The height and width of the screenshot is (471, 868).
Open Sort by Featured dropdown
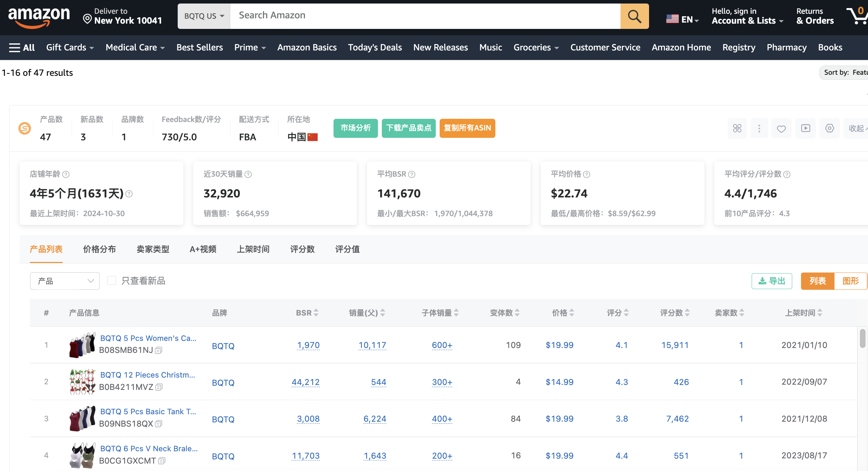(844, 73)
